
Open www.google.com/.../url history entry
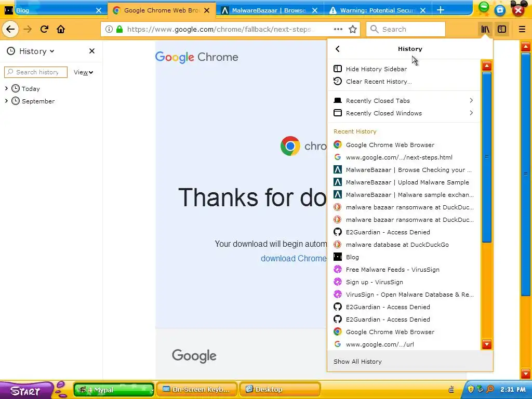[404, 344]
